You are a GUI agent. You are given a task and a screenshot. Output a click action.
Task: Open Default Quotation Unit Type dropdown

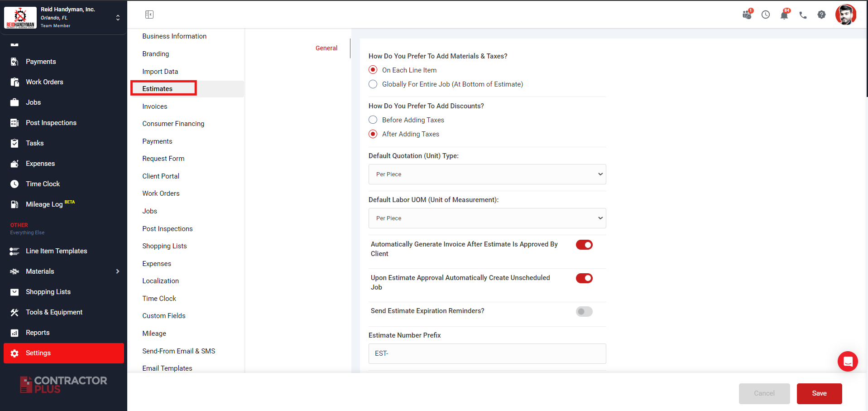click(x=487, y=174)
